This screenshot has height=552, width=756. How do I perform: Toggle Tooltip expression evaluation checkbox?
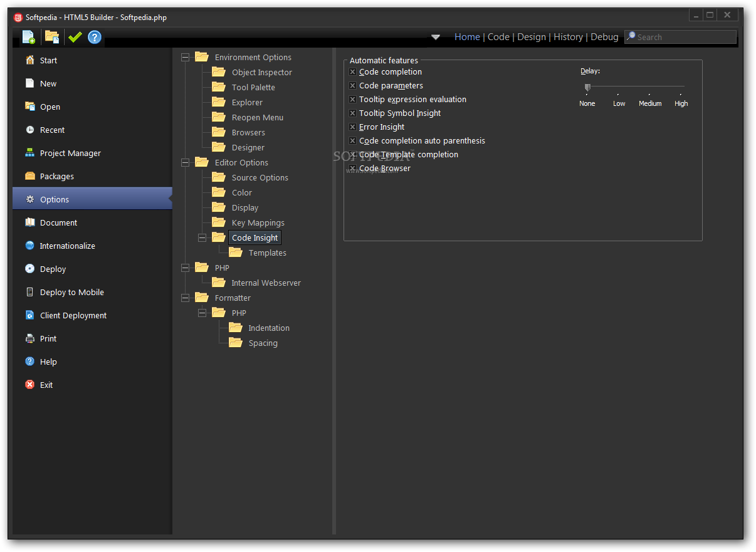click(x=352, y=100)
